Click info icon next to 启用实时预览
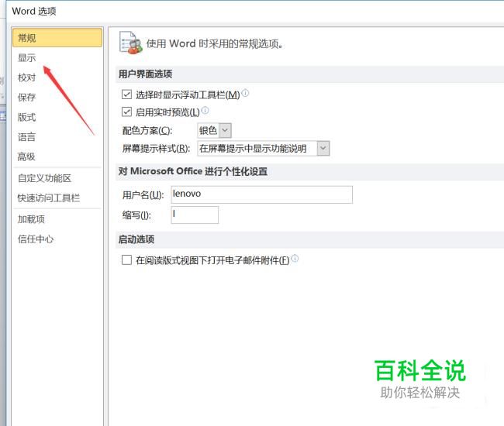The image size is (504, 426). [x=205, y=111]
